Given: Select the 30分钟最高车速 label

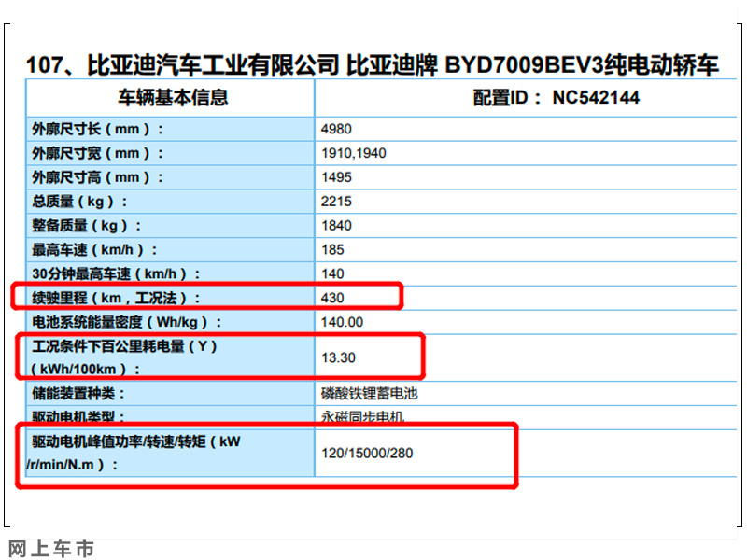Looking at the screenshot, I should [x=116, y=273].
